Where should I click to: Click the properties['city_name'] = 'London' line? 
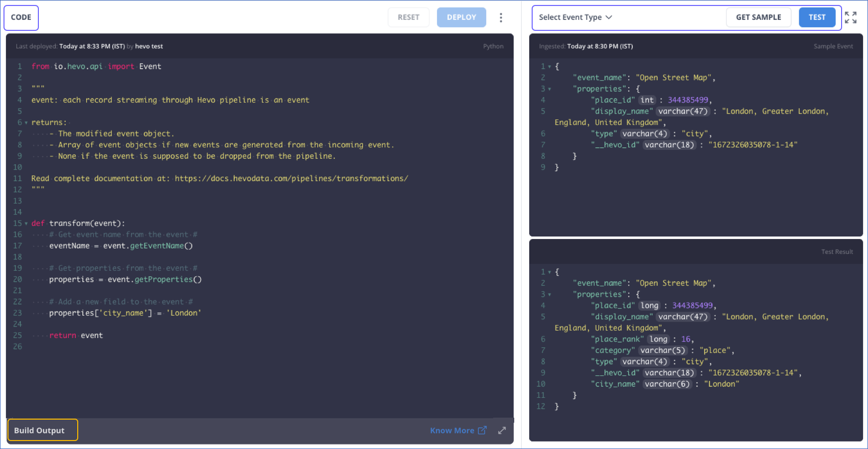pos(125,313)
